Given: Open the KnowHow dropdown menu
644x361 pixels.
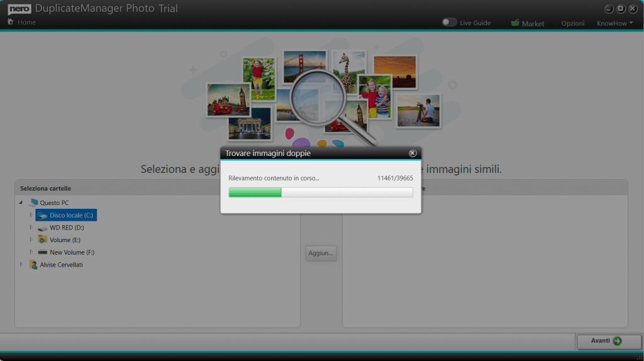Looking at the screenshot, I should [615, 23].
